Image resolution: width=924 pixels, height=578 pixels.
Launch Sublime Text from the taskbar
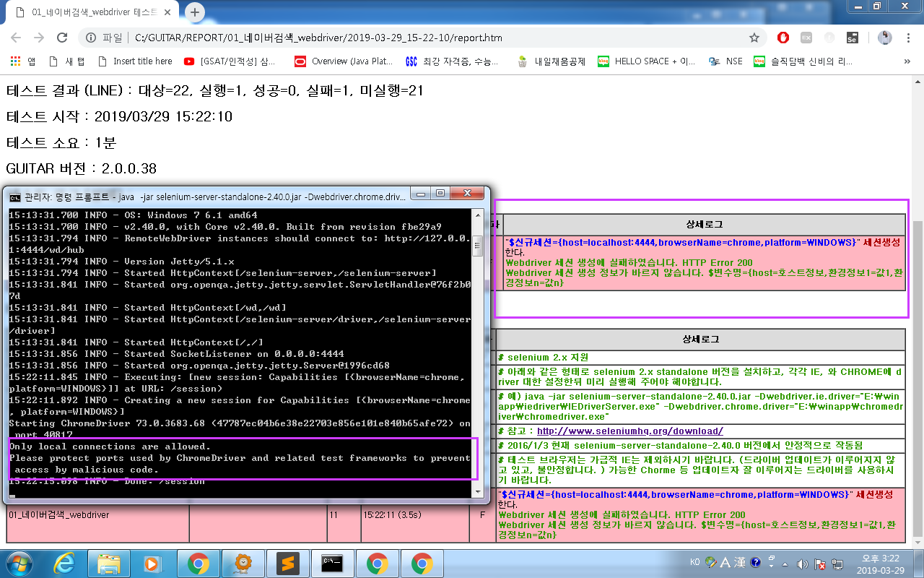point(289,563)
